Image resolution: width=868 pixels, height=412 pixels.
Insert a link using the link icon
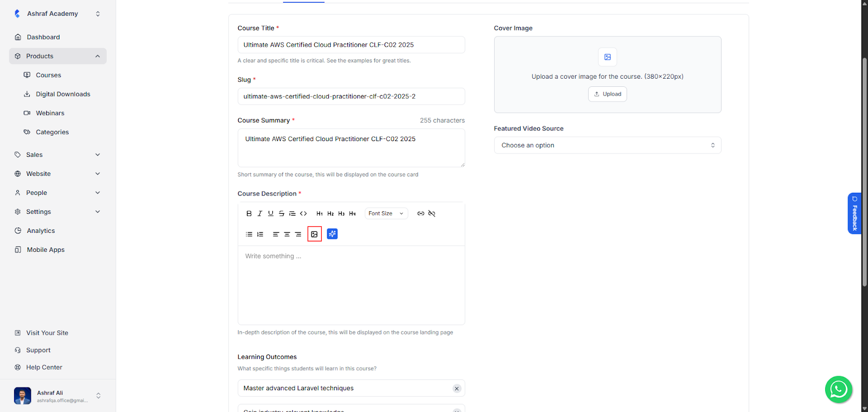coord(420,213)
